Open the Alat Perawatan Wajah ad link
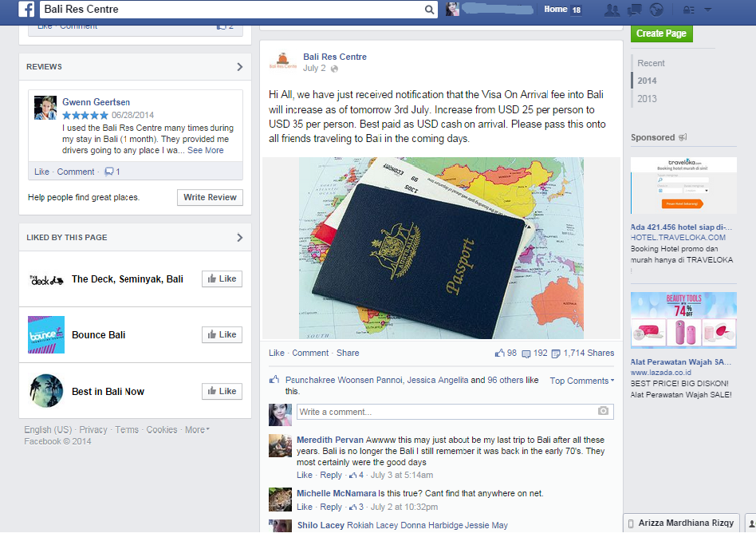The width and height of the screenshot is (756, 549). pyautogui.click(x=681, y=362)
